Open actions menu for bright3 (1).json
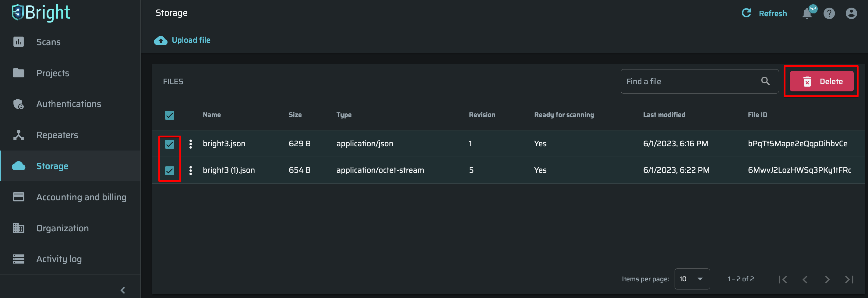 (191, 171)
